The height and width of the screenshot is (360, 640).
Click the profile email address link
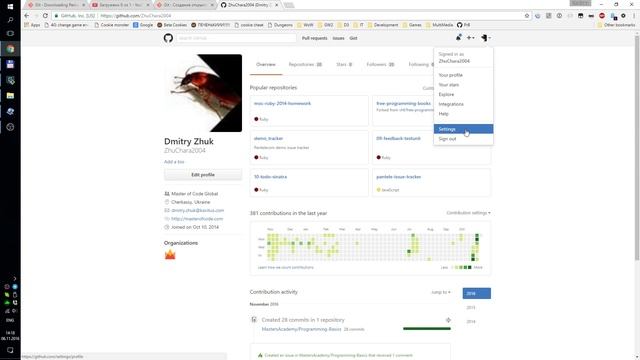(198, 210)
